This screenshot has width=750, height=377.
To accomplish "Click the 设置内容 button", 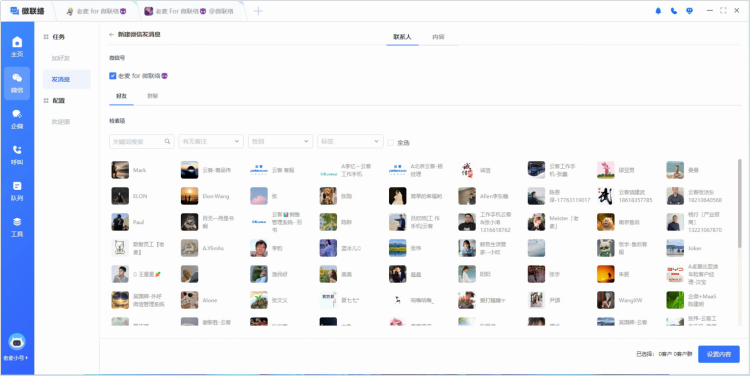I will pyautogui.click(x=718, y=354).
